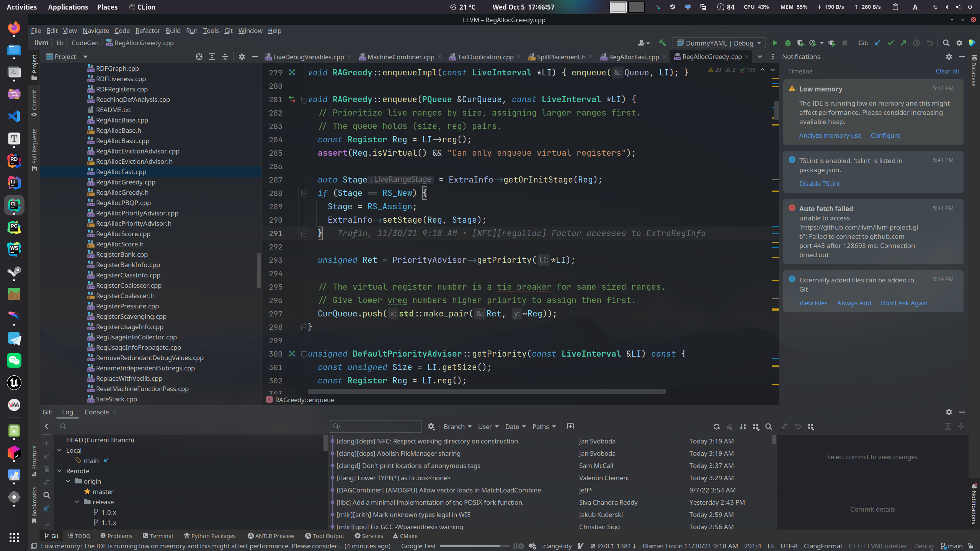Toggle code folding at line 288

point(304,193)
